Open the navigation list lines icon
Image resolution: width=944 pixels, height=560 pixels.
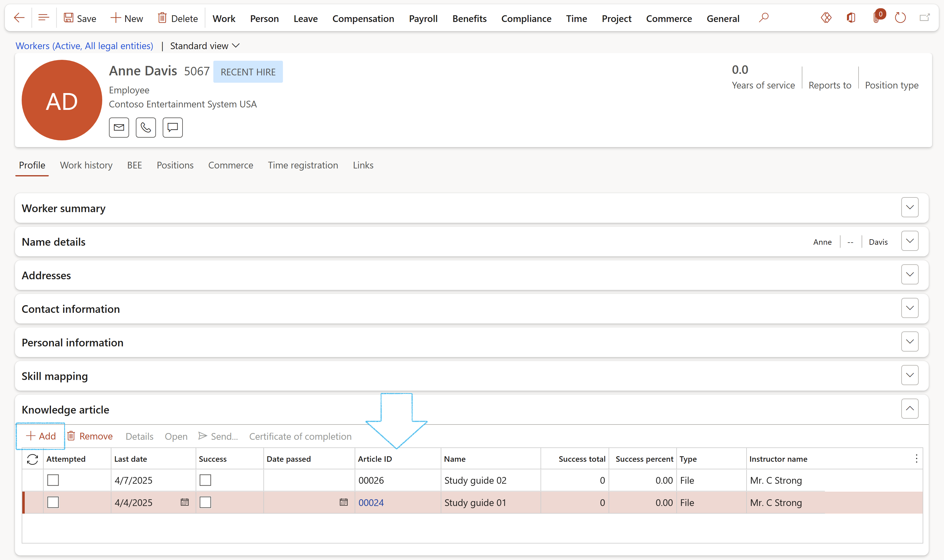point(44,18)
